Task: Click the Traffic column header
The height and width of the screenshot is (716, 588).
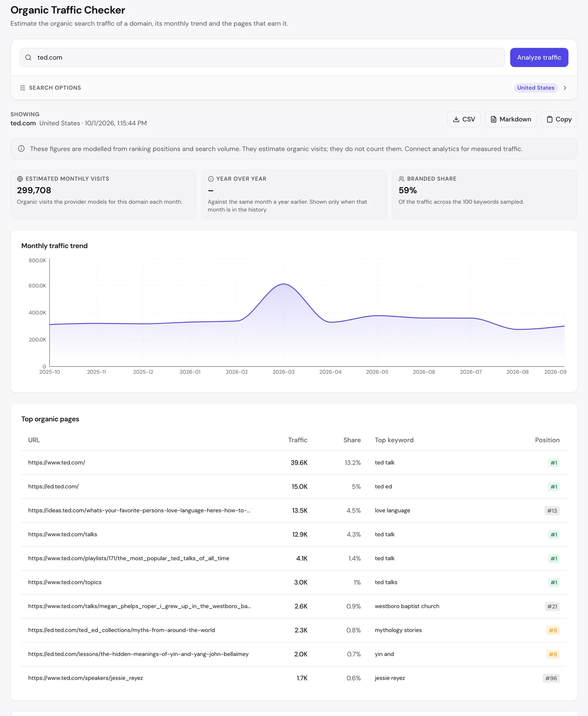Action: (x=298, y=440)
